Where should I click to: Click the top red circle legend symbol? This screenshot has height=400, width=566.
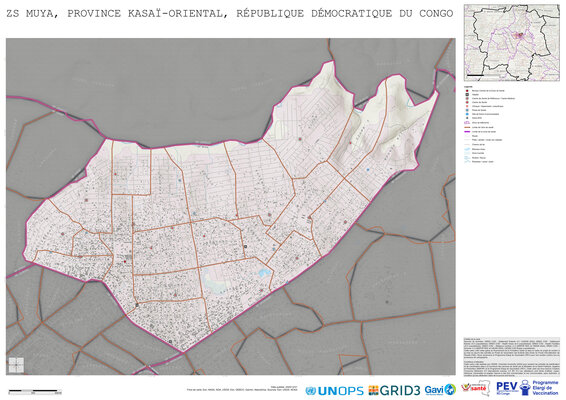tap(467, 91)
